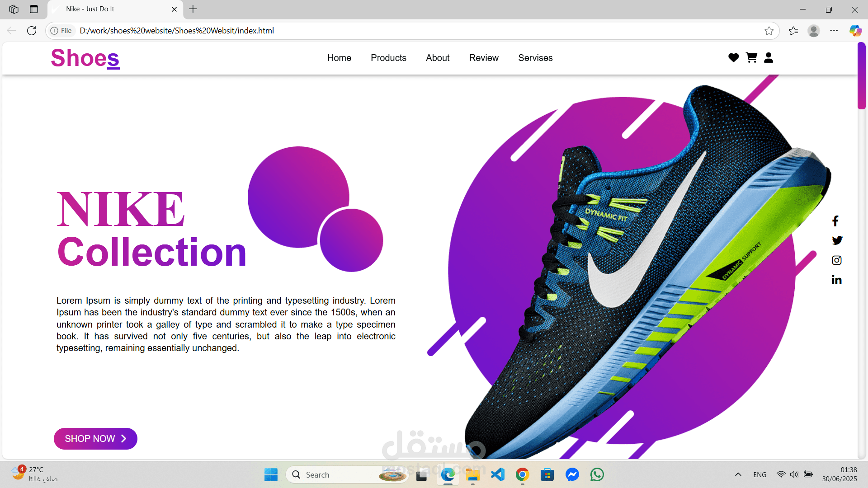Go to the Servises nav link
868x488 pixels.
click(x=535, y=58)
